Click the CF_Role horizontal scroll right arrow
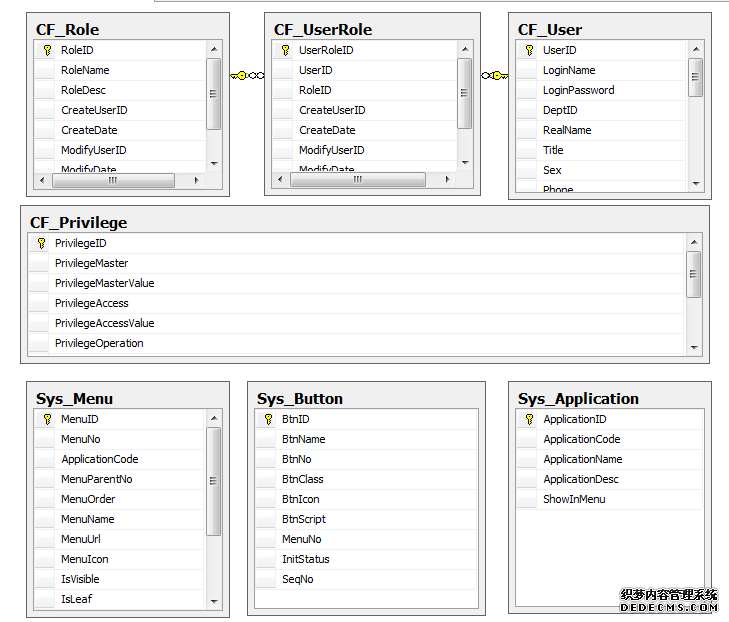Screen dimensions: 729x622 196,181
